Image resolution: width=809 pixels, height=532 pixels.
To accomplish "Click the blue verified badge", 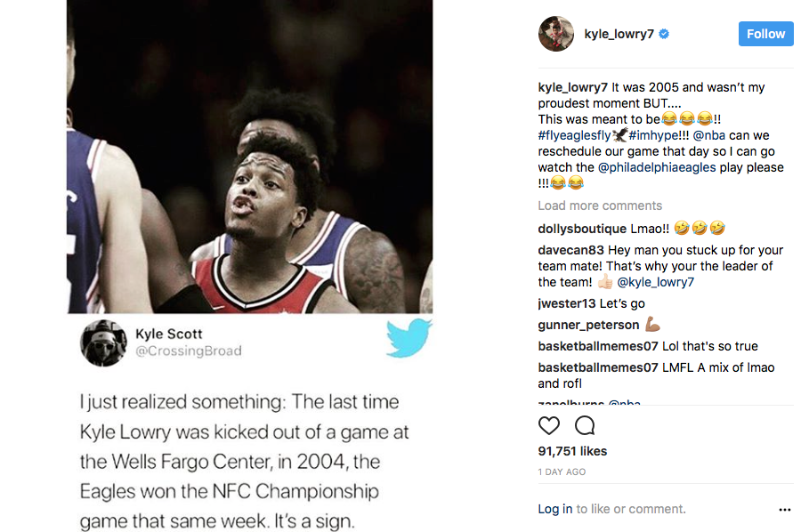I will [664, 35].
